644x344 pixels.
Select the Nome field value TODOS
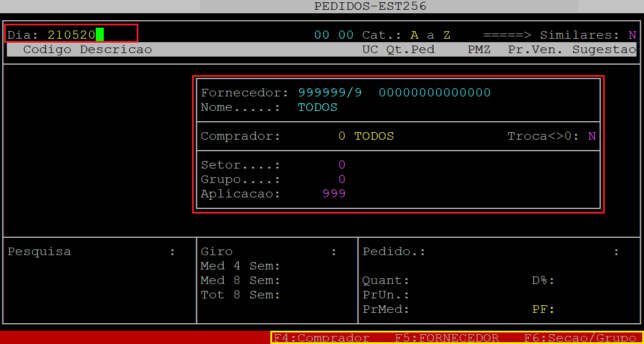(x=318, y=107)
